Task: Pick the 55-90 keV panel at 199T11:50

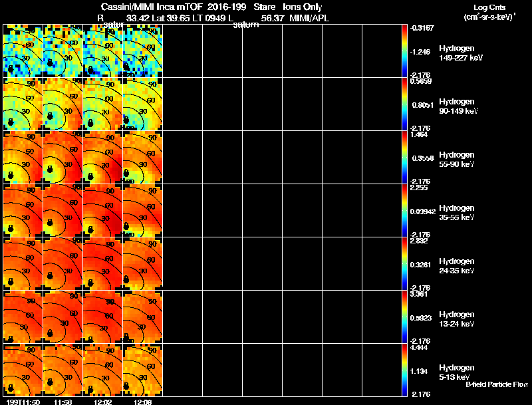Action: [23, 158]
